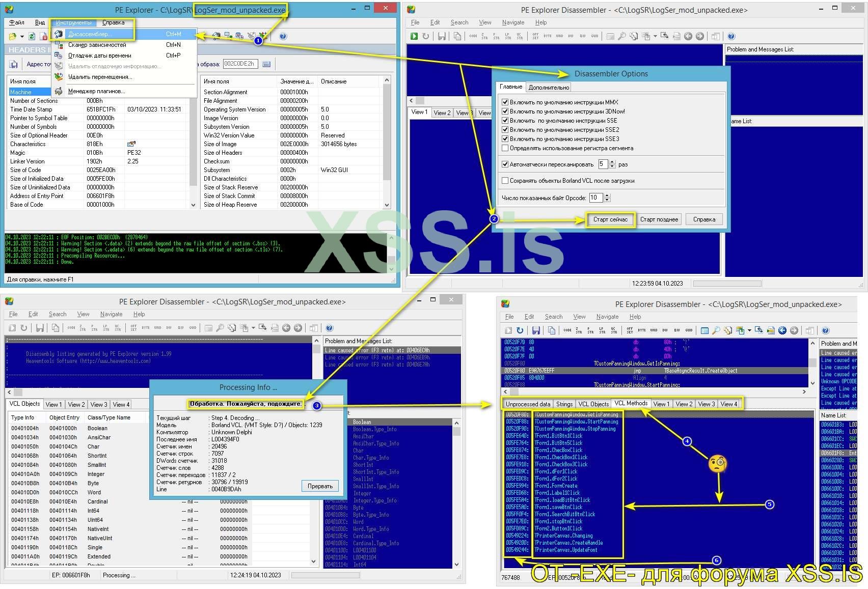Click the 002C0DE2h input field
This screenshot has height=589, width=868.
point(241,64)
